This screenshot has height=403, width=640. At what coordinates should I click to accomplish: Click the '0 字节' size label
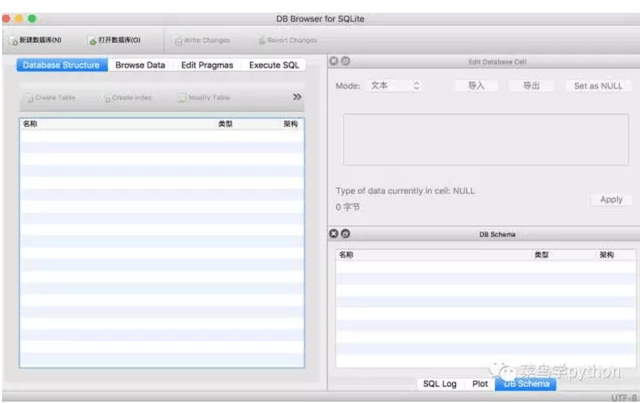tap(348, 207)
